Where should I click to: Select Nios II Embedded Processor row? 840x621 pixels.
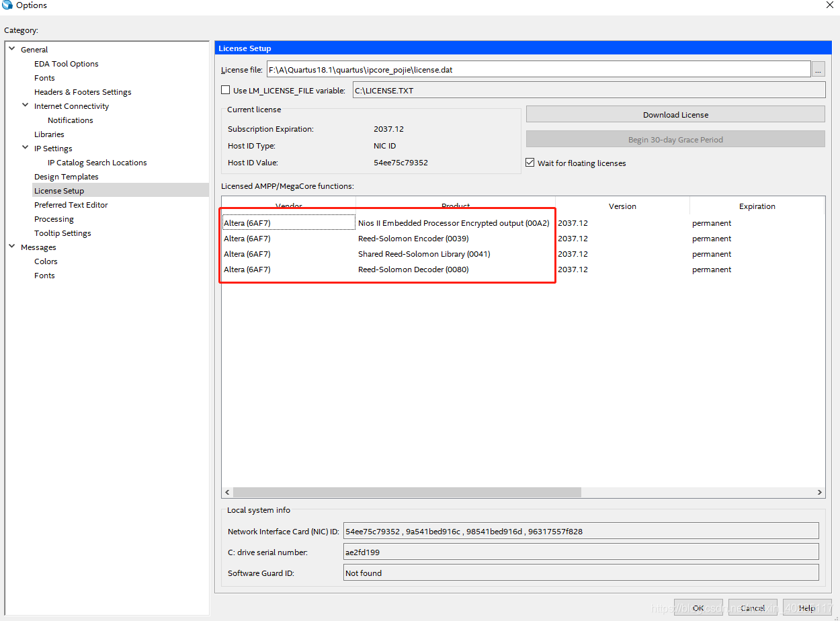coord(523,223)
